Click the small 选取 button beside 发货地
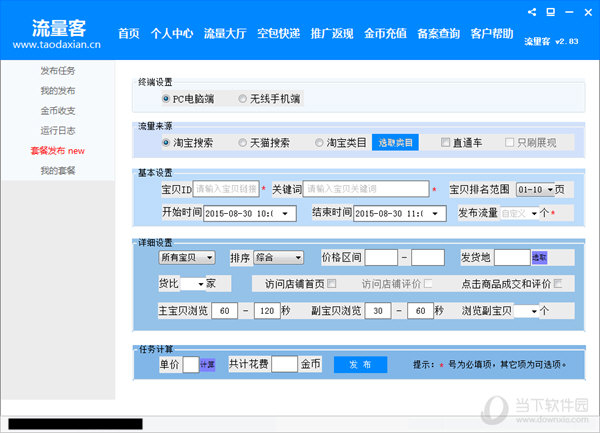Screen dimensions: 600x433 (539, 258)
